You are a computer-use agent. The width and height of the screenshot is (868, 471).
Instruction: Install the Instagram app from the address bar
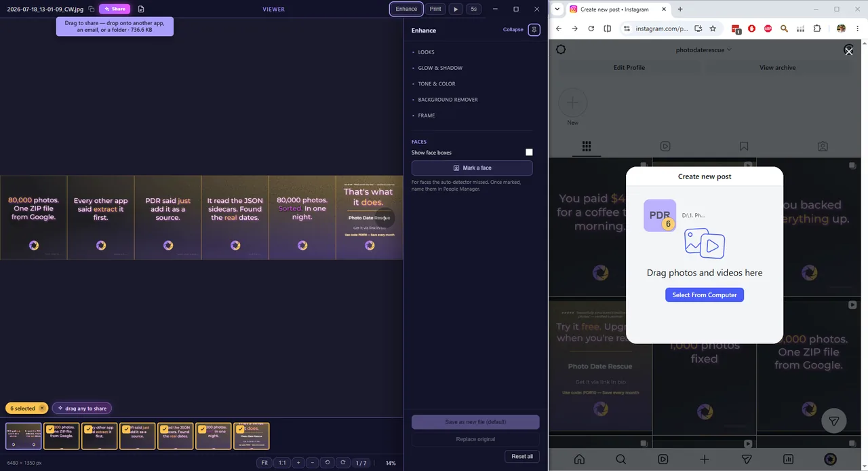point(698,29)
